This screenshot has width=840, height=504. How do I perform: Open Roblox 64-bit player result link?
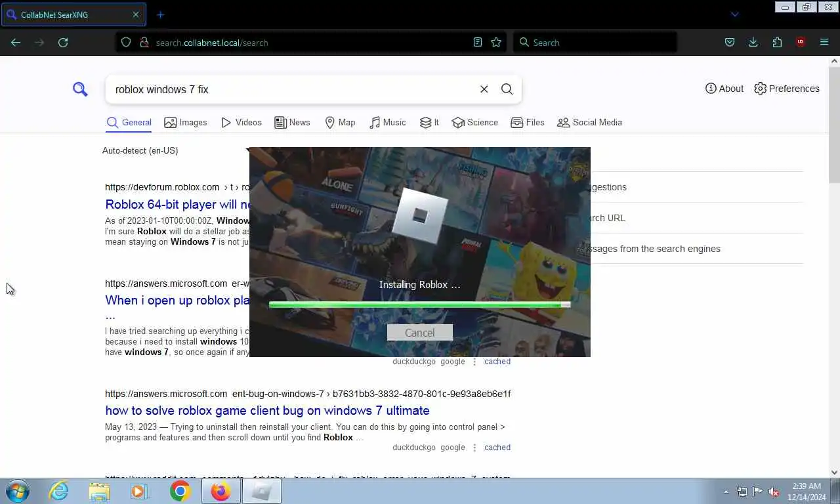click(x=178, y=204)
